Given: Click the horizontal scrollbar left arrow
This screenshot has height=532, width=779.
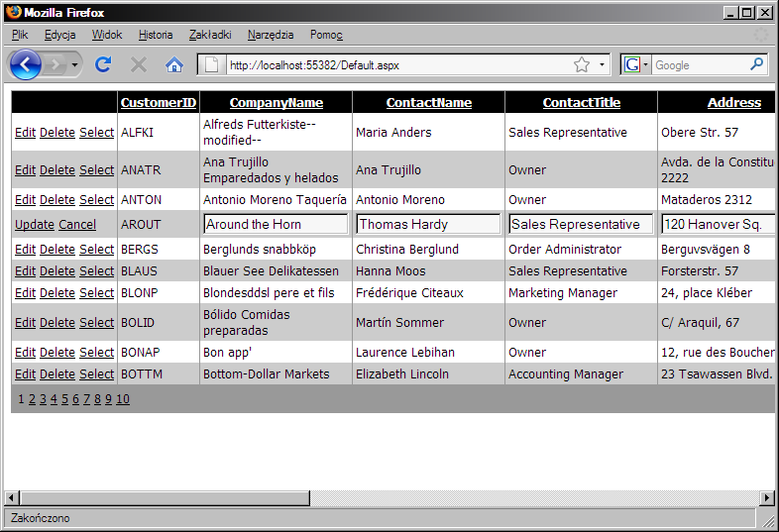Looking at the screenshot, I should pyautogui.click(x=12, y=497).
